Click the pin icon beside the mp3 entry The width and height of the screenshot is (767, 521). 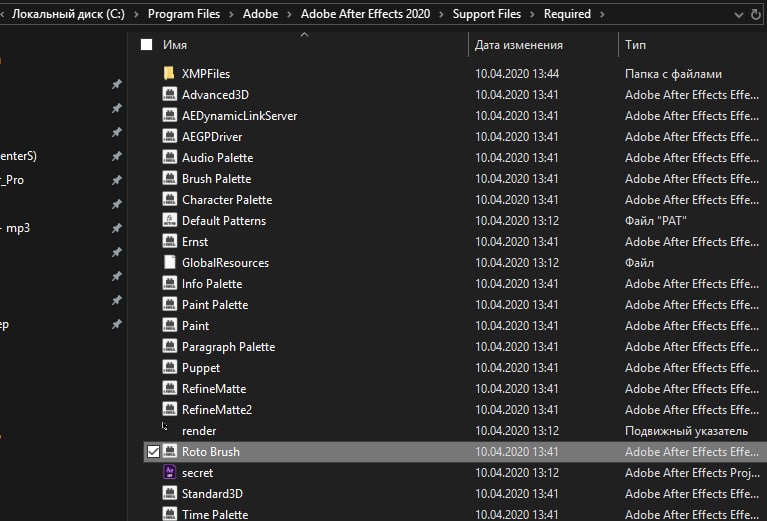click(x=116, y=228)
